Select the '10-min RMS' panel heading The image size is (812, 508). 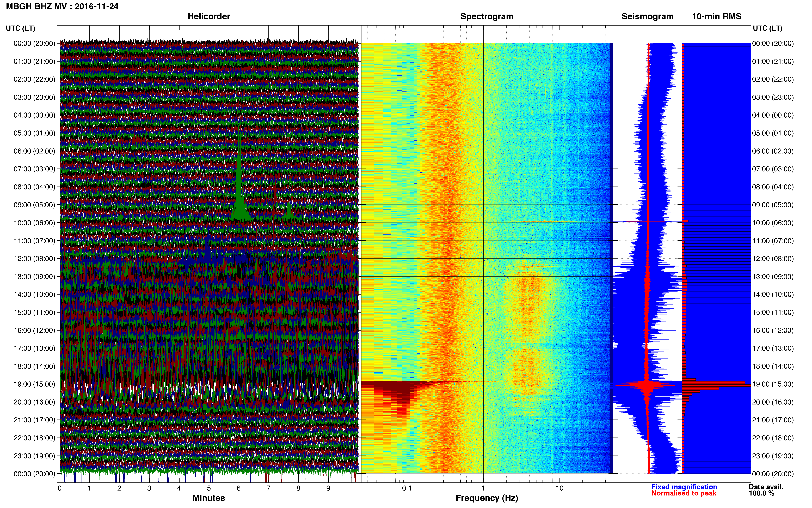(x=717, y=16)
